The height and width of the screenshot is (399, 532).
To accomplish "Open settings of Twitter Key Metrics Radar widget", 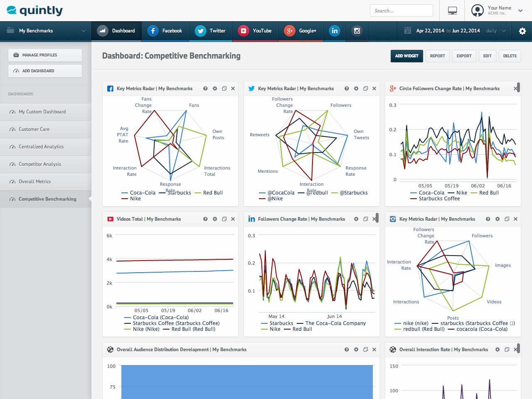I will click(356, 89).
